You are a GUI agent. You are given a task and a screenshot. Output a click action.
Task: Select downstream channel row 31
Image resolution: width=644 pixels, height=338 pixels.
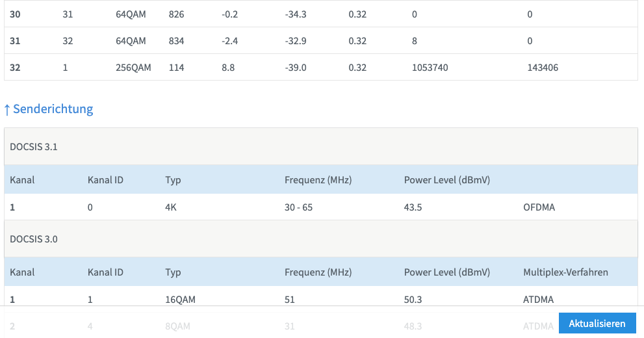tap(321, 41)
